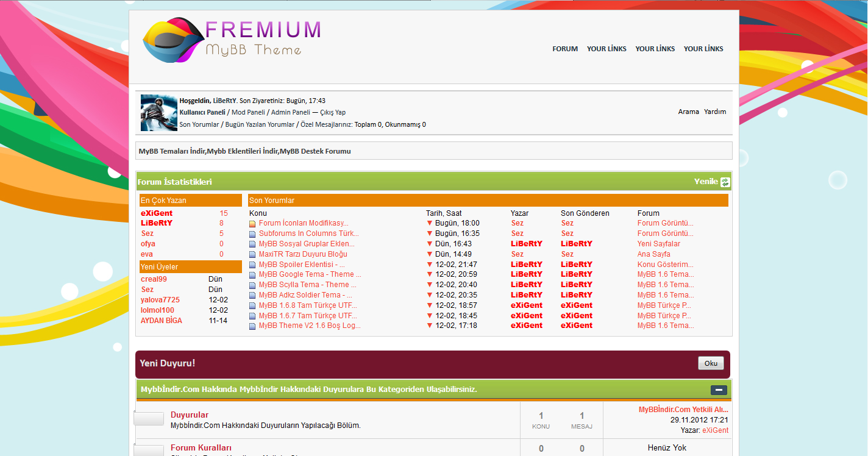Click last post author eXiGent under Yazar:
The image size is (868, 456).
(x=715, y=430)
